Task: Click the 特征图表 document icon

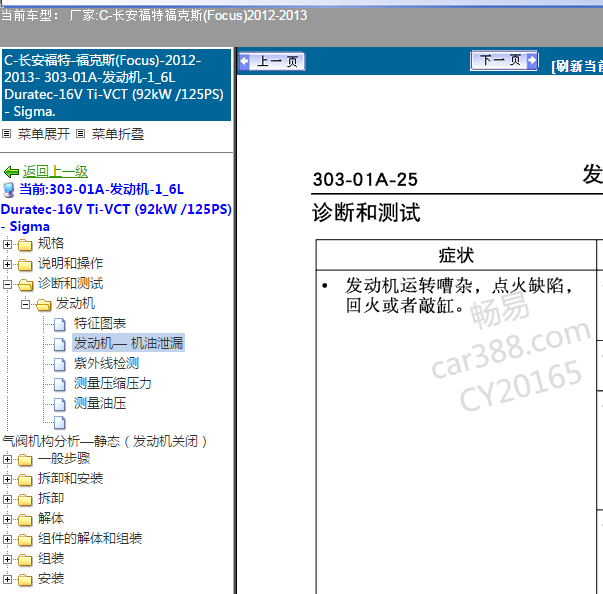Action: click(x=60, y=324)
